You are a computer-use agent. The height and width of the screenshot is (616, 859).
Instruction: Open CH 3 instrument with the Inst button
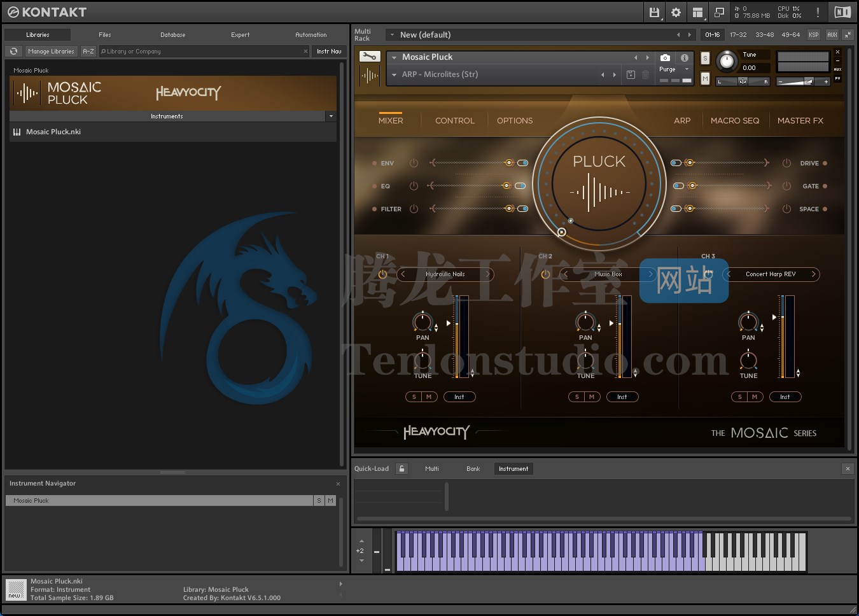pyautogui.click(x=785, y=396)
